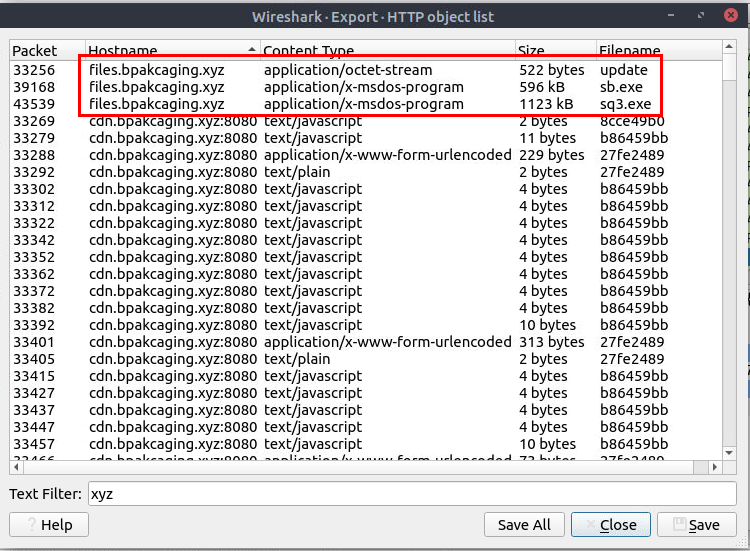This screenshot has height=551, width=750.
Task: Focus the Text Filter input field
Action: (411, 494)
